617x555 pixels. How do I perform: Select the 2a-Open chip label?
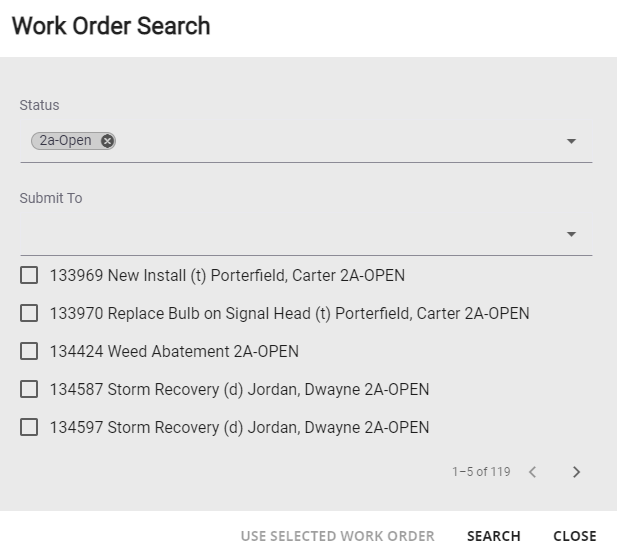click(x=65, y=141)
